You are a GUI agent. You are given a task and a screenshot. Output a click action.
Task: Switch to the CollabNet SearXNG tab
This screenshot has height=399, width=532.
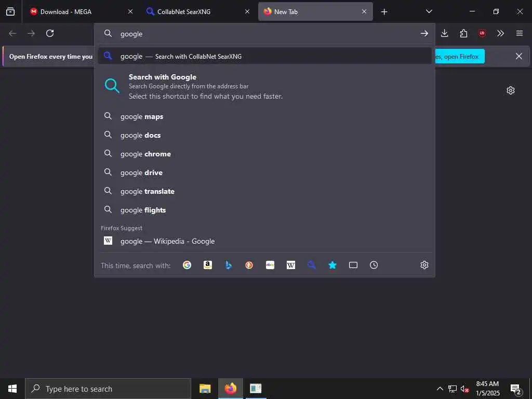click(x=198, y=11)
